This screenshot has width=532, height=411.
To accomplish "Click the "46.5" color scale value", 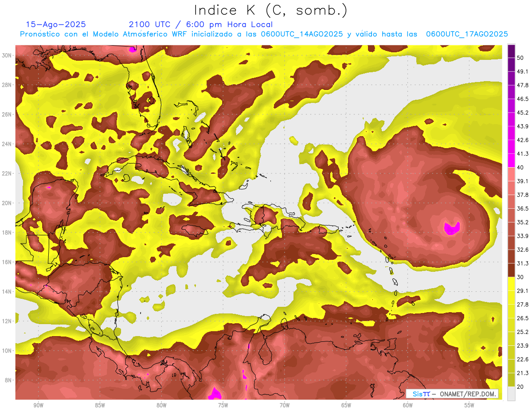I will click(522, 99).
